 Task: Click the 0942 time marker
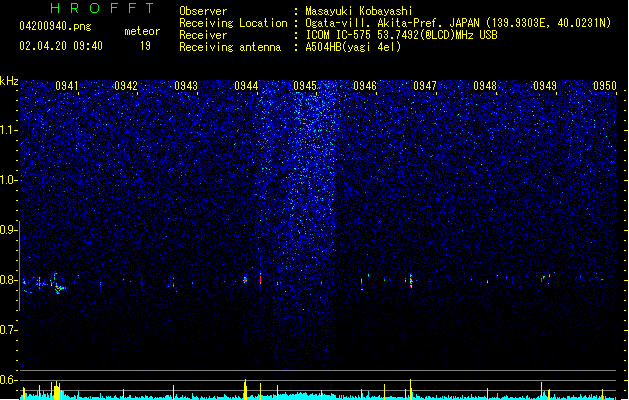(126, 86)
